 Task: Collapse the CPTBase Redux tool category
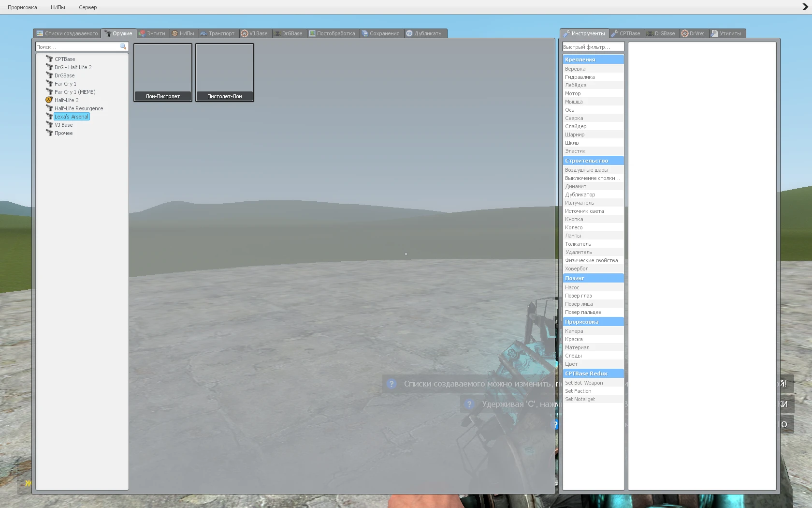click(x=593, y=374)
